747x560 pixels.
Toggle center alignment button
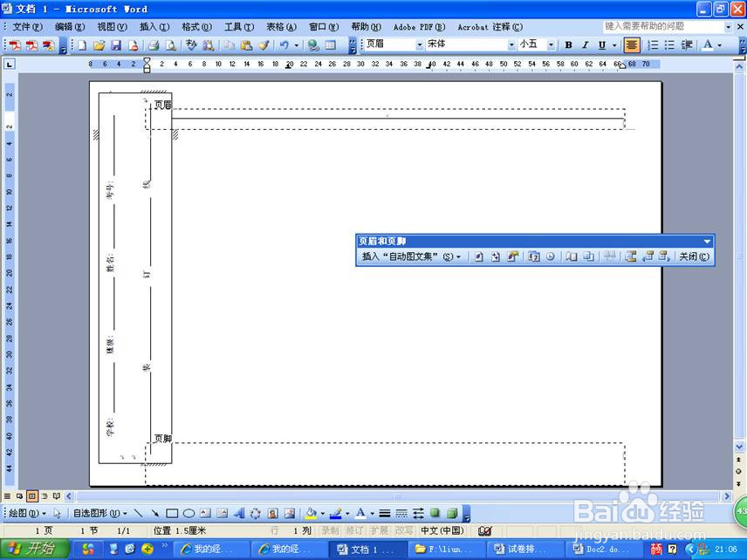[631, 45]
